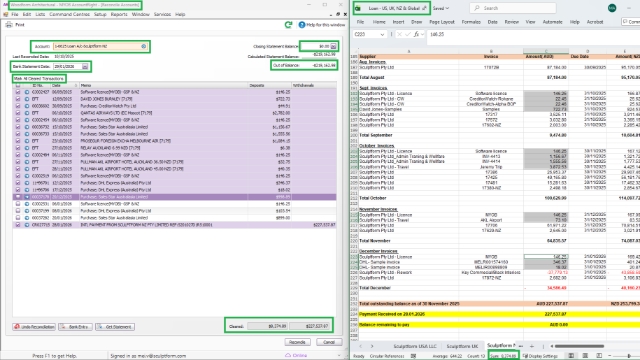Untick checkbox for CreditorWatch Pty Ltd row
Viewport: 640px width, 360px height.
click(18, 106)
